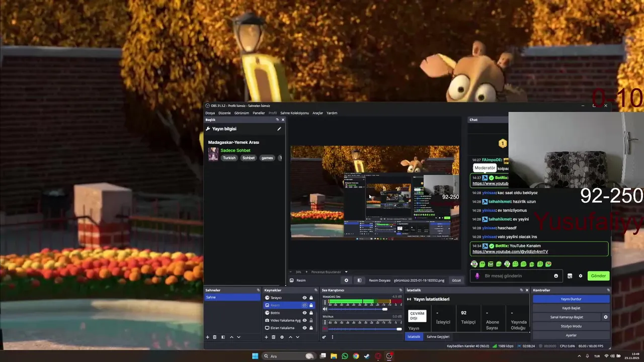Open the Paneller menu
Viewport: 644px width, 362px height.
tap(259, 113)
